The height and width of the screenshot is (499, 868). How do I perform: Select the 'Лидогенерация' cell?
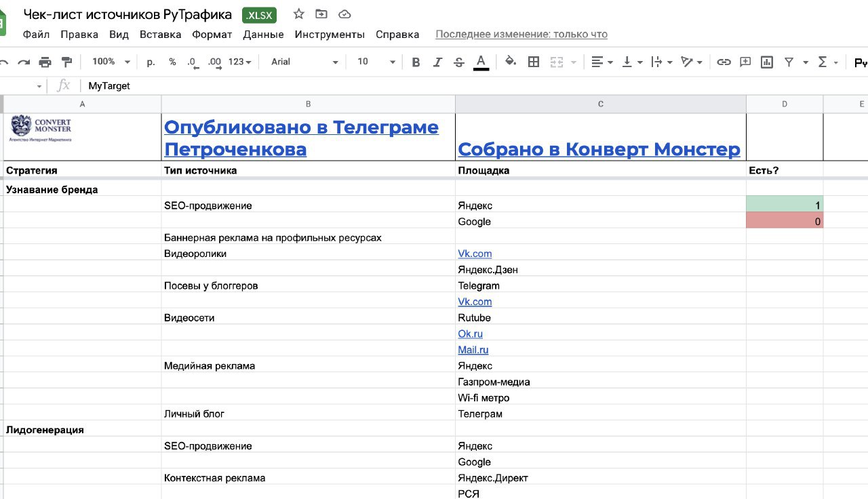coord(82,430)
